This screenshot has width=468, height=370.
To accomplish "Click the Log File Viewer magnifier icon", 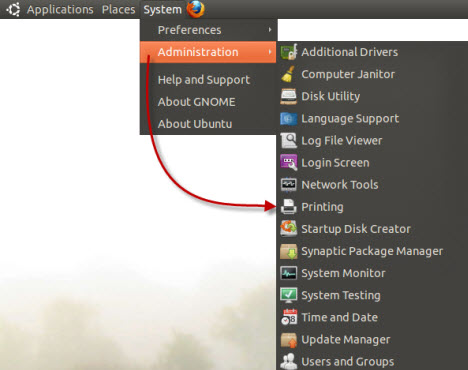I will [289, 140].
